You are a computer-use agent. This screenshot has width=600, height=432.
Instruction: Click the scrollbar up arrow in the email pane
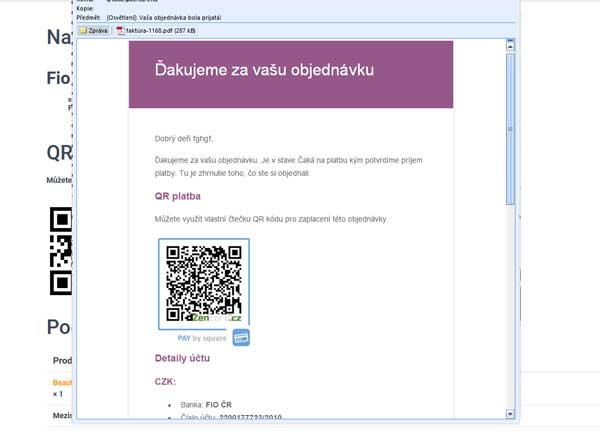pyautogui.click(x=510, y=46)
